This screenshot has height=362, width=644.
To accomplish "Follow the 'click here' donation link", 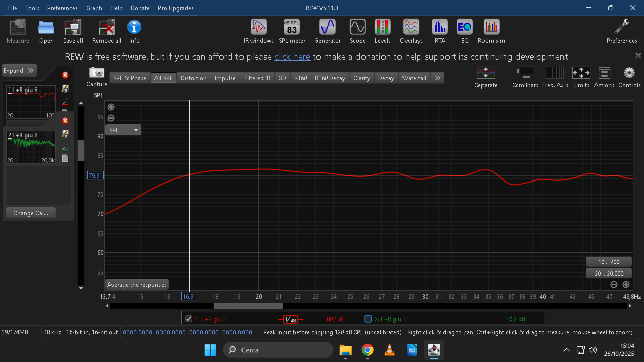I will click(x=292, y=57).
